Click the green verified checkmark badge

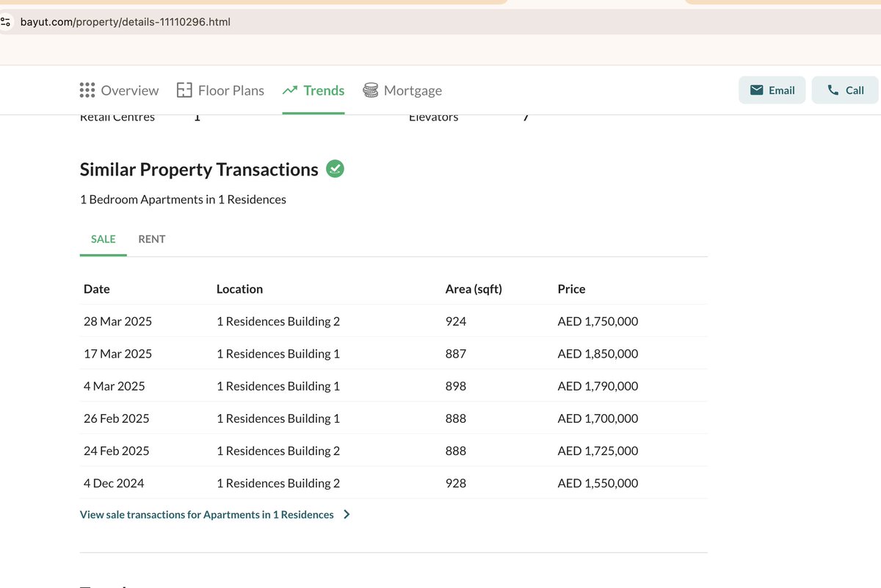tap(335, 169)
